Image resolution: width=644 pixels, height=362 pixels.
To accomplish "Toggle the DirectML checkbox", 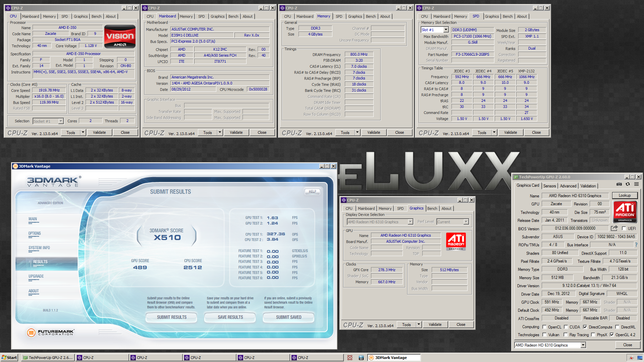I will [617, 327].
